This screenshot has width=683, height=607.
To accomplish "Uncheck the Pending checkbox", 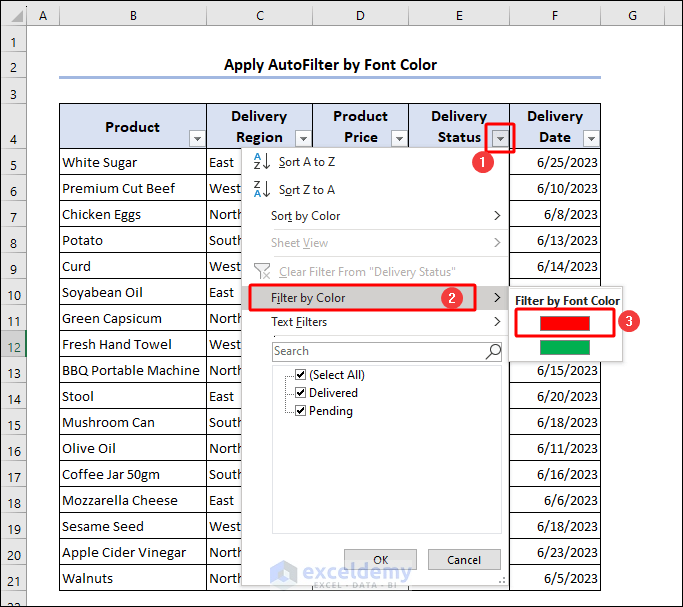I will 301,411.
